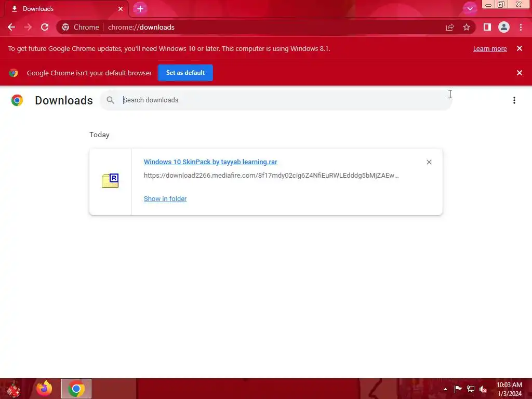Minimize the Chrome window
Viewport: 532px width, 399px height.
click(488, 5)
